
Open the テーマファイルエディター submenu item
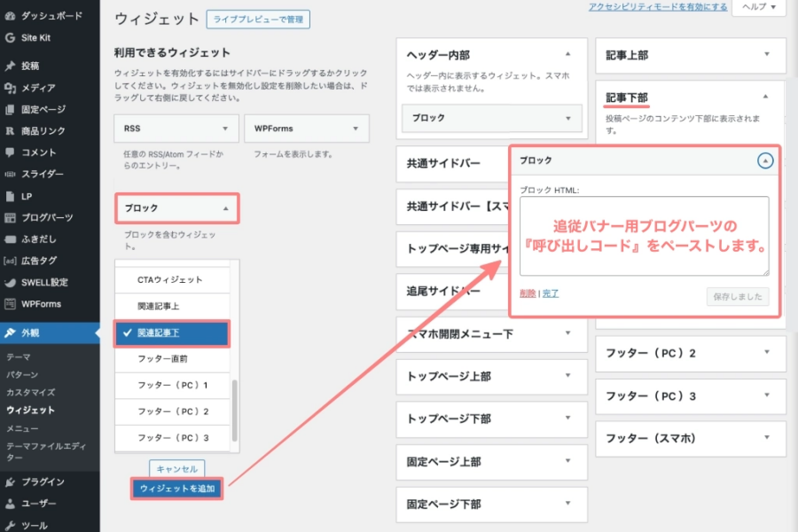tap(46, 451)
